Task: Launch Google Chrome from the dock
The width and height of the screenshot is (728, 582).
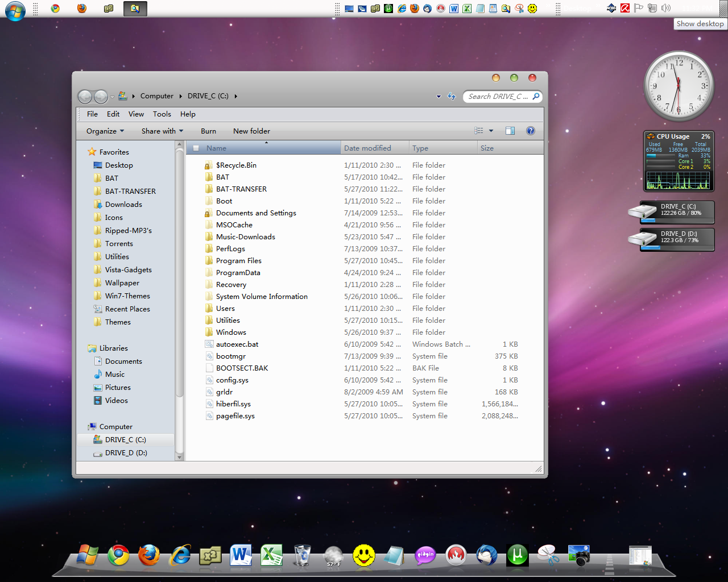Action: pos(118,556)
